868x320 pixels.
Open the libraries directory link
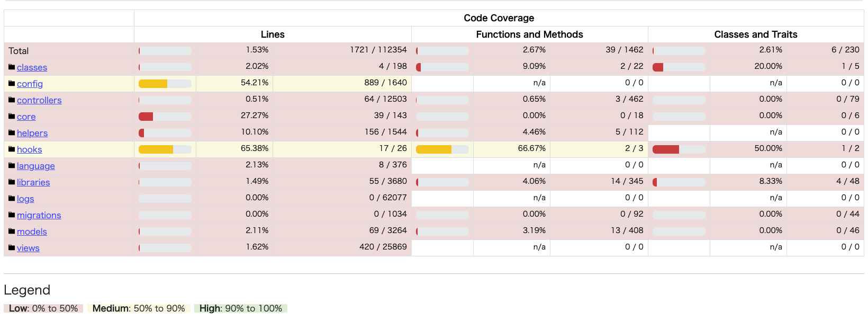[33, 182]
